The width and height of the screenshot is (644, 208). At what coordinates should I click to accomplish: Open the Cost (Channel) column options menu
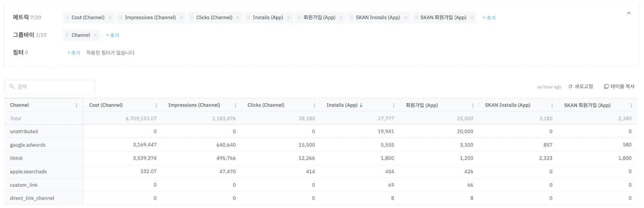156,106
